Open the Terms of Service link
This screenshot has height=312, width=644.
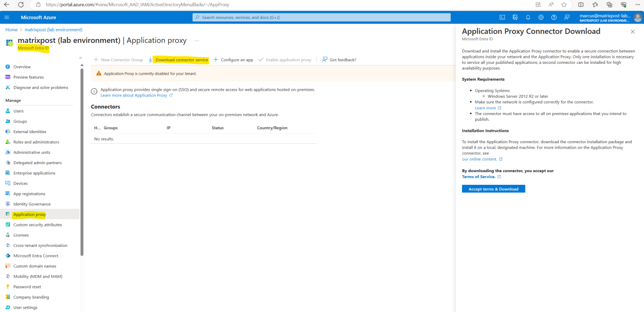479,176
